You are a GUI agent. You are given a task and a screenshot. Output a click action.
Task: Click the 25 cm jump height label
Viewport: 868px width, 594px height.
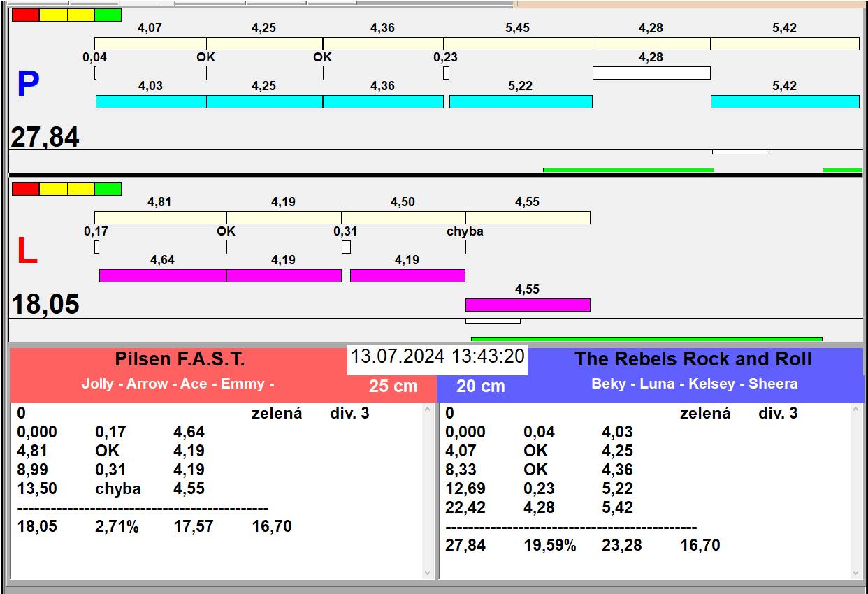pos(393,386)
